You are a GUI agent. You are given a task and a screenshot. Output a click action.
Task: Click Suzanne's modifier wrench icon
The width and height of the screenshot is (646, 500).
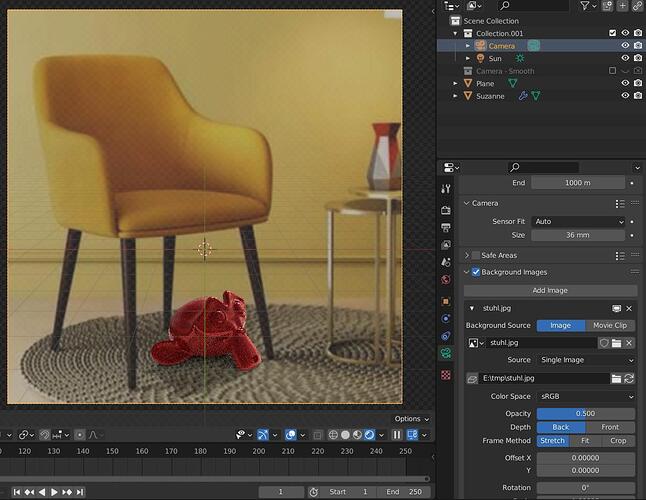click(x=523, y=96)
